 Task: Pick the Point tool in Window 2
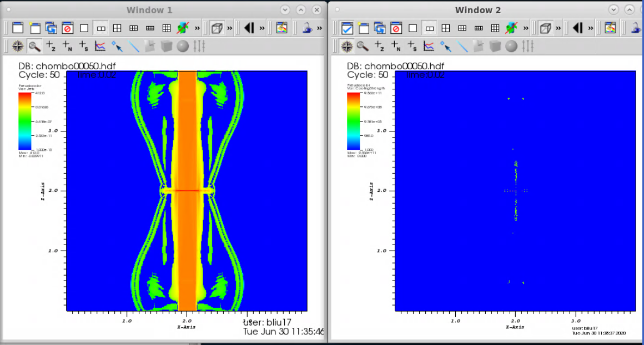pyautogui.click(x=446, y=47)
